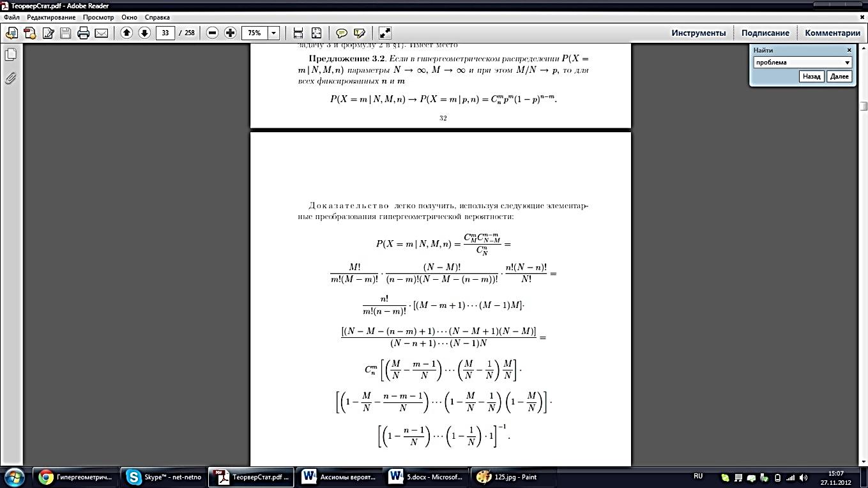Open the Windows Start button

tap(14, 477)
